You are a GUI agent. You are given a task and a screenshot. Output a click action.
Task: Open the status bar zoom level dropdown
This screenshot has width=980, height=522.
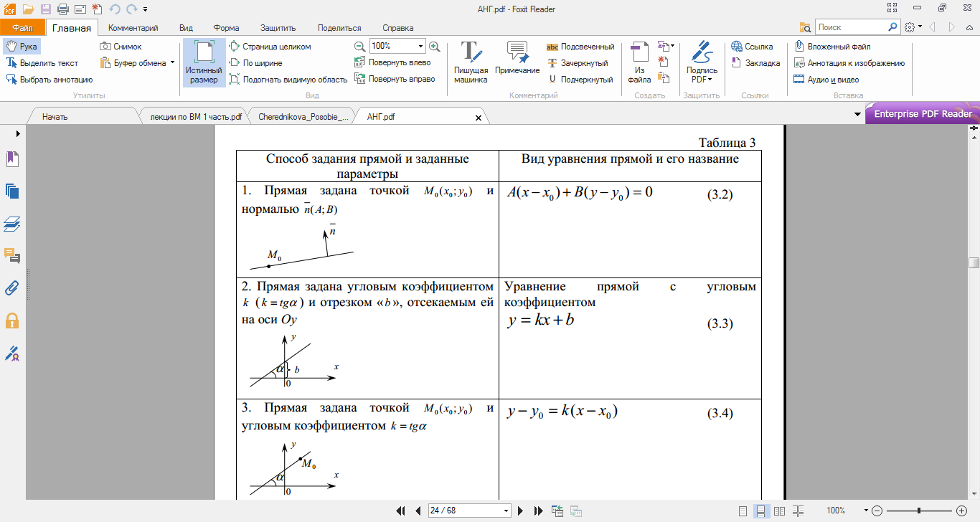865,511
